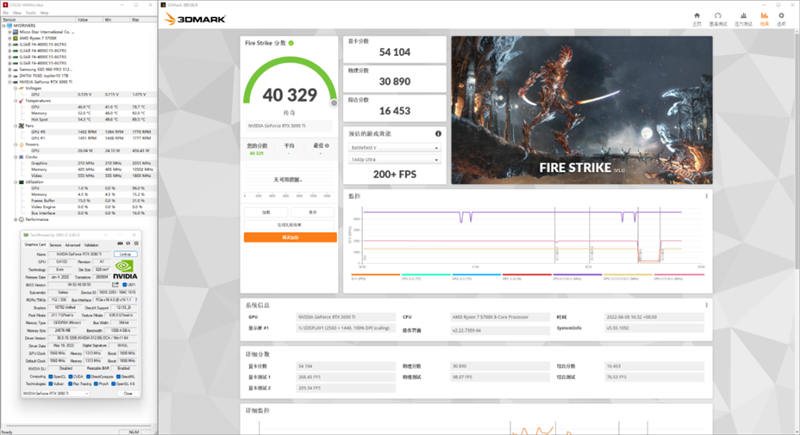Click the Utilization icon in HWMonitor tree
The height and width of the screenshot is (435, 800).
(21, 182)
